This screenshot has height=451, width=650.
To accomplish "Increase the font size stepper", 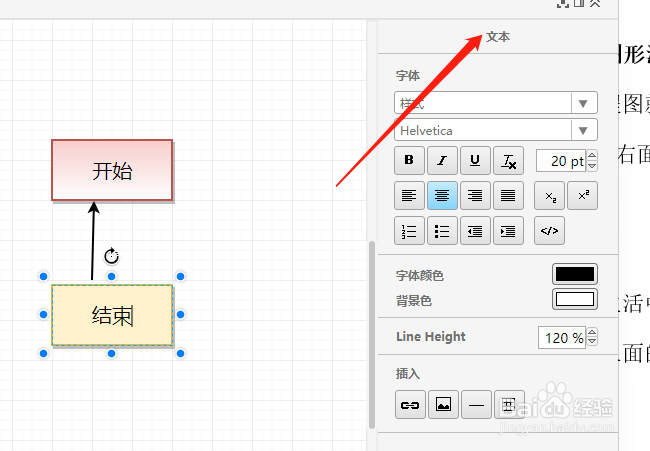I will (592, 155).
